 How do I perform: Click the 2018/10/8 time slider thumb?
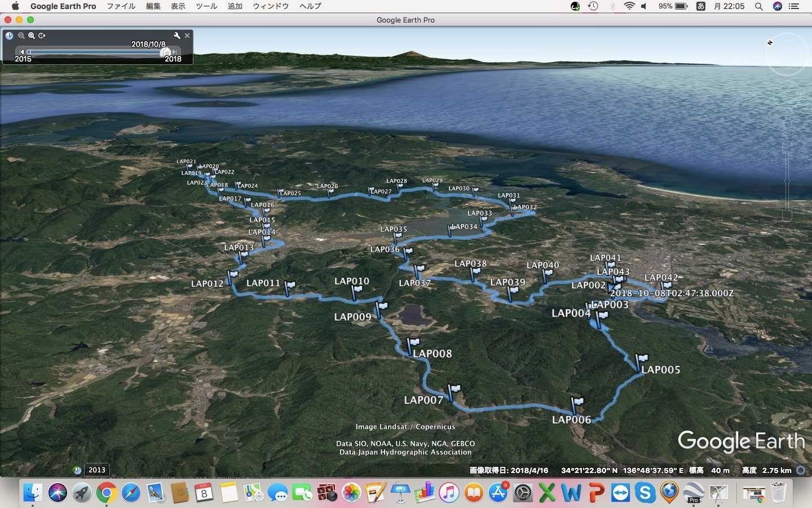point(166,52)
